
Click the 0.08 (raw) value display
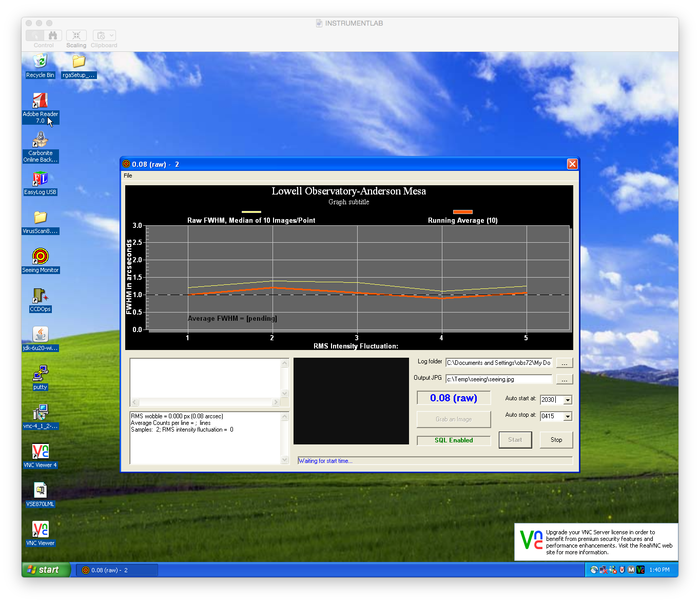pos(454,398)
